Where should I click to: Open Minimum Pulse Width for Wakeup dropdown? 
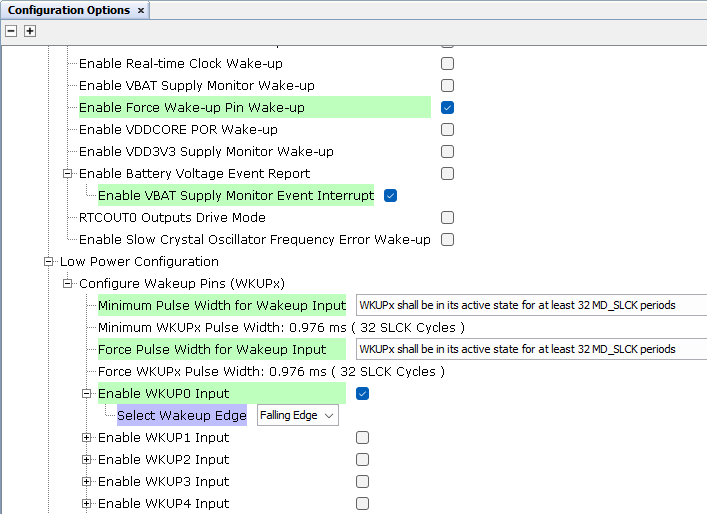(530, 305)
